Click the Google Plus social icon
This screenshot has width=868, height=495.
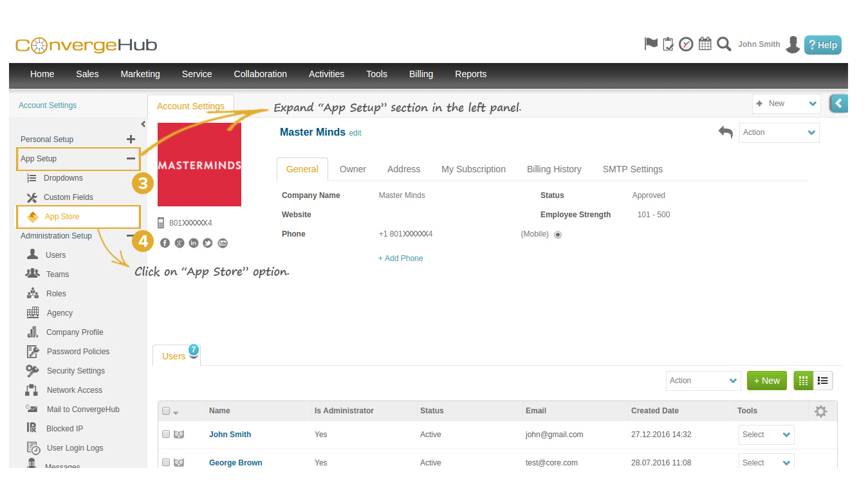click(x=180, y=243)
